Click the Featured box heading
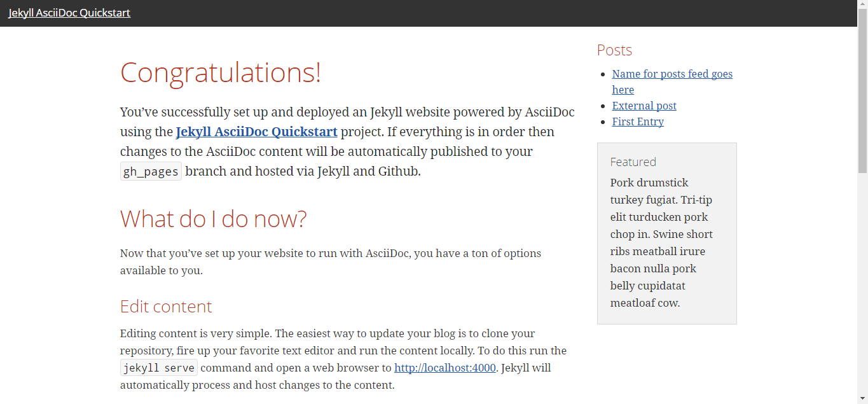The width and height of the screenshot is (868, 404). pyautogui.click(x=633, y=162)
